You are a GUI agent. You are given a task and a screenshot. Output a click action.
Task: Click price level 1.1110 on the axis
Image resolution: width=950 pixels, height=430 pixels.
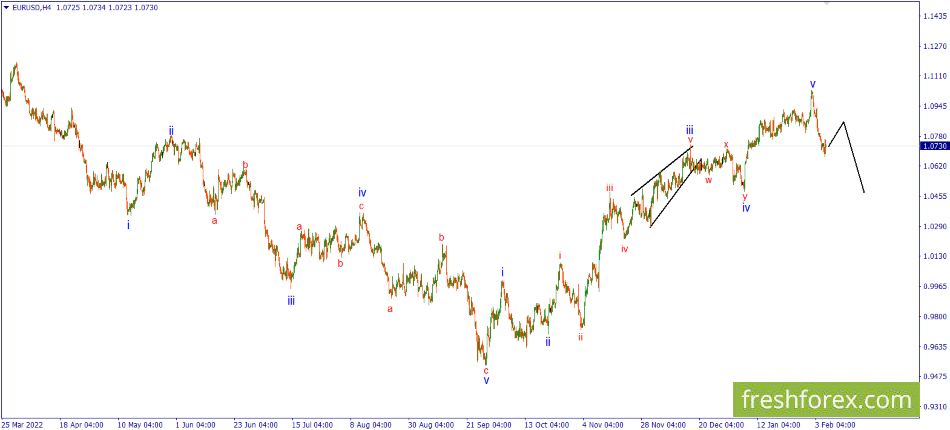point(934,76)
